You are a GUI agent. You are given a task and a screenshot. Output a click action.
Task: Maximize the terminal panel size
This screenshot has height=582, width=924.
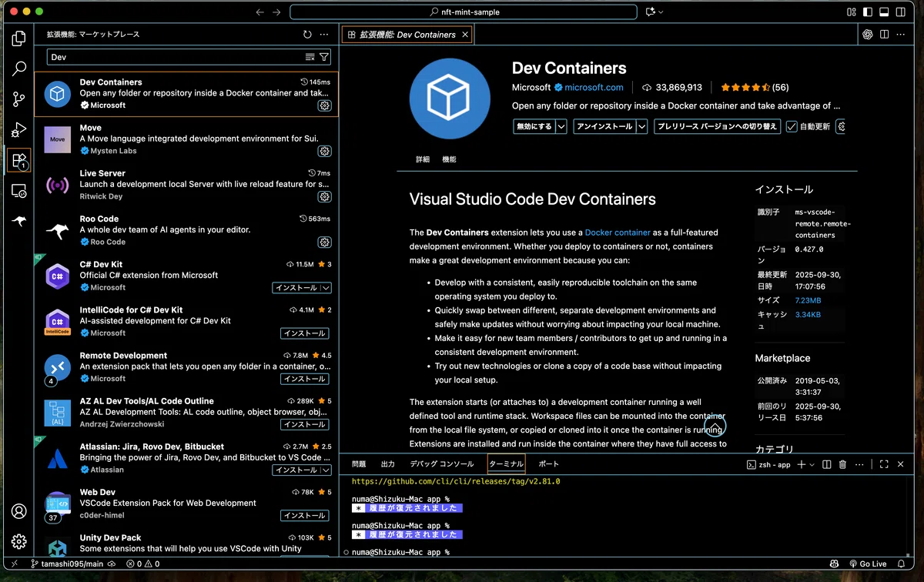point(884,464)
